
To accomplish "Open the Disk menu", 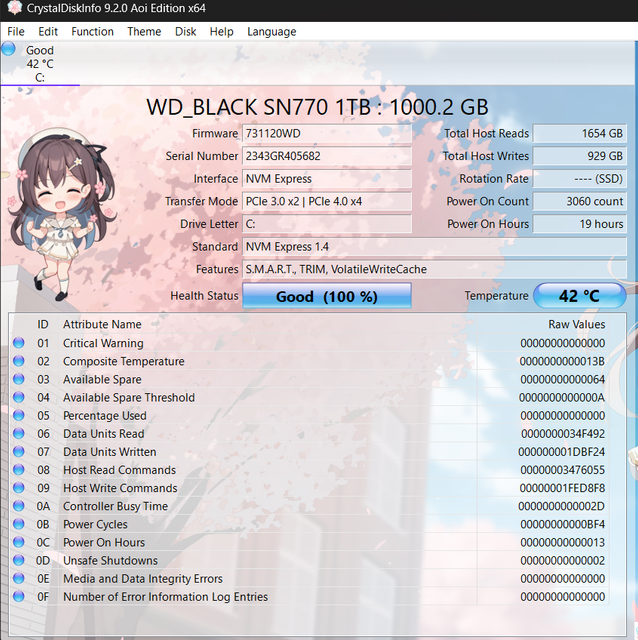I will pos(185,31).
